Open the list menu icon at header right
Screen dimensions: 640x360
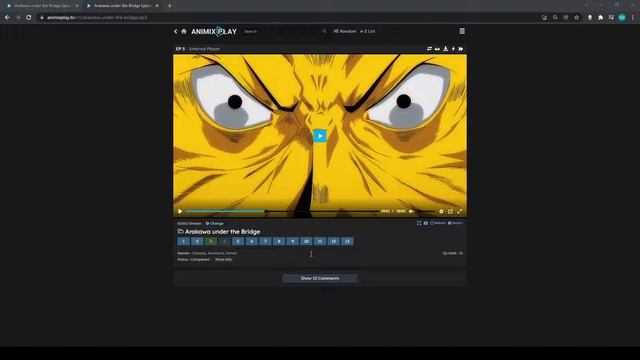point(462,31)
